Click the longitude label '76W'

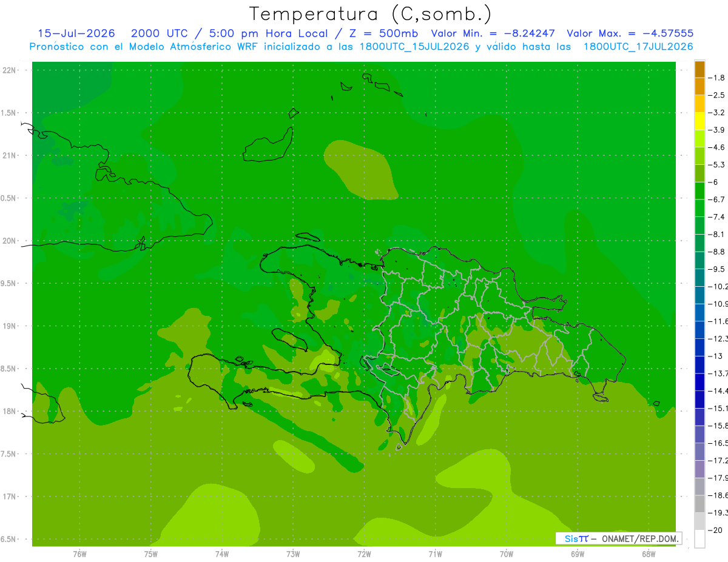79,554
